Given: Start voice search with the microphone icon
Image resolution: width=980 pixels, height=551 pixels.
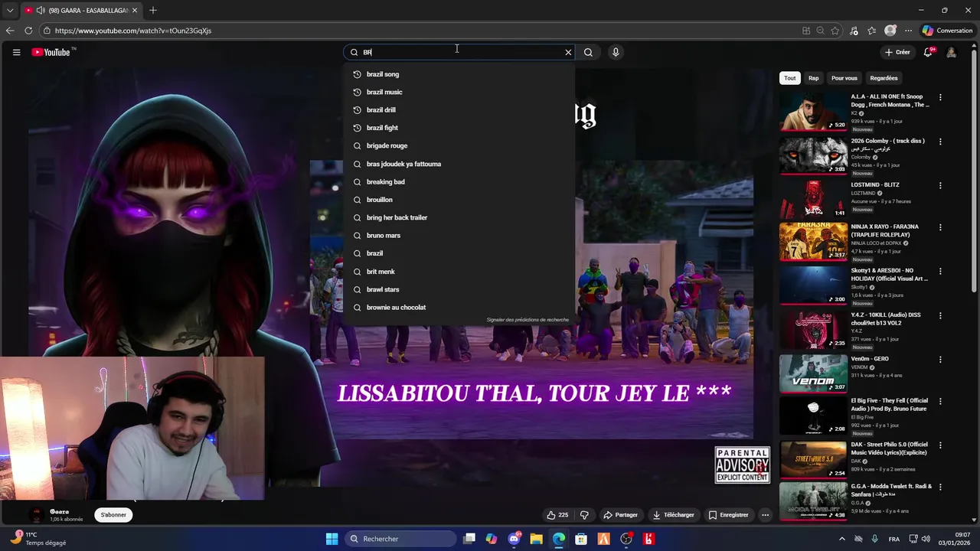Looking at the screenshot, I should click(616, 52).
